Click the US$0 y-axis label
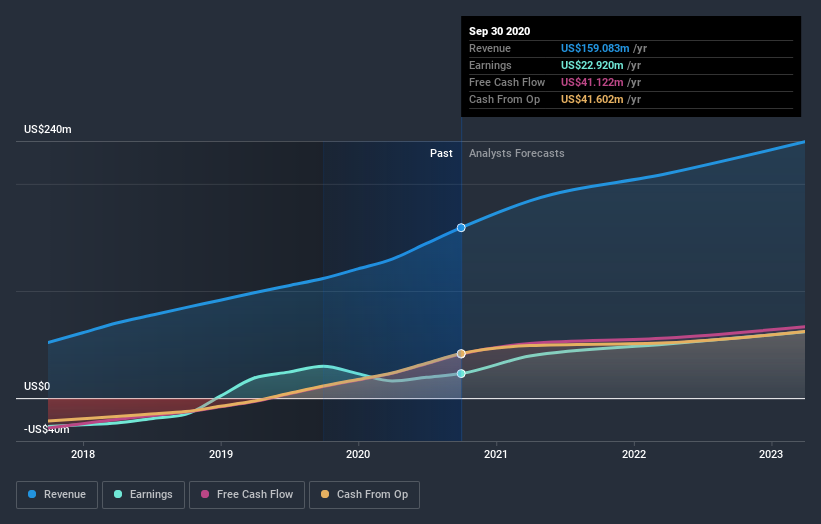821x524 pixels. pos(37,386)
